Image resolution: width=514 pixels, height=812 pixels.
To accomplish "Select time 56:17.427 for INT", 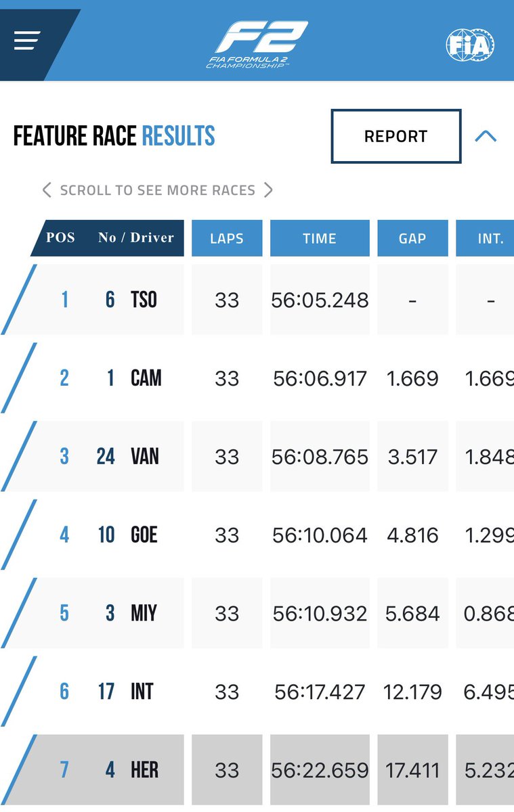I will 320,692.
